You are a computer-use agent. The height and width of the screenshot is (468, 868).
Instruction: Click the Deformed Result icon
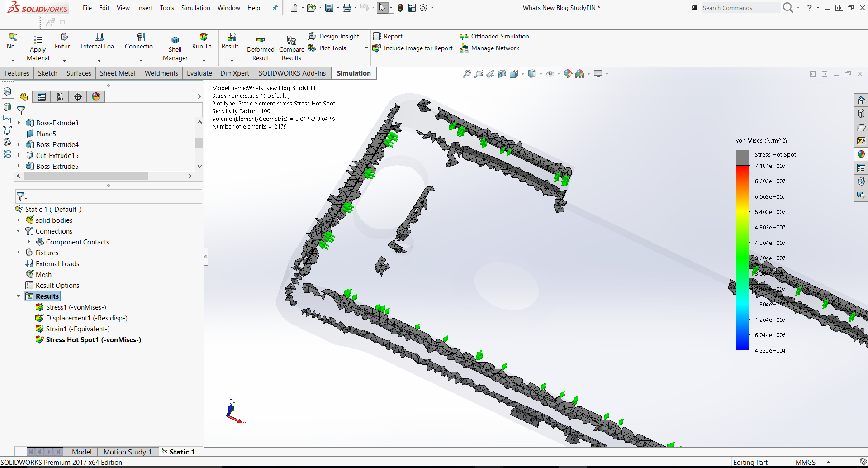pyautogui.click(x=261, y=40)
